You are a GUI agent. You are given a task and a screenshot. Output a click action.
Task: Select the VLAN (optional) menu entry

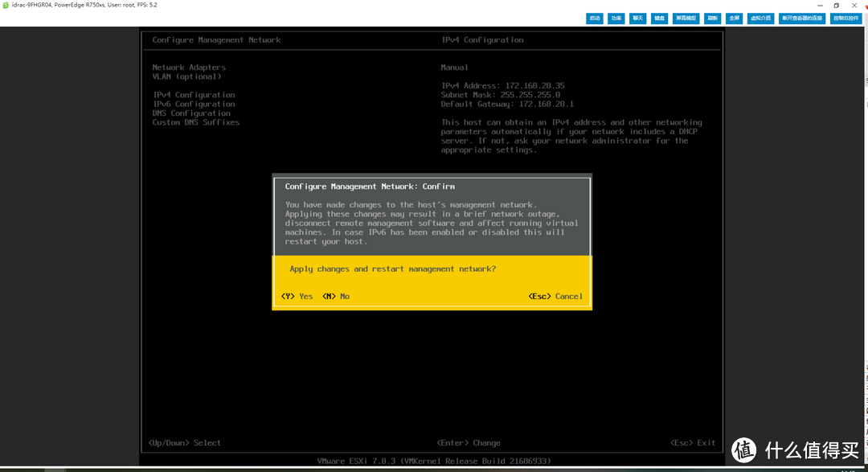point(186,76)
